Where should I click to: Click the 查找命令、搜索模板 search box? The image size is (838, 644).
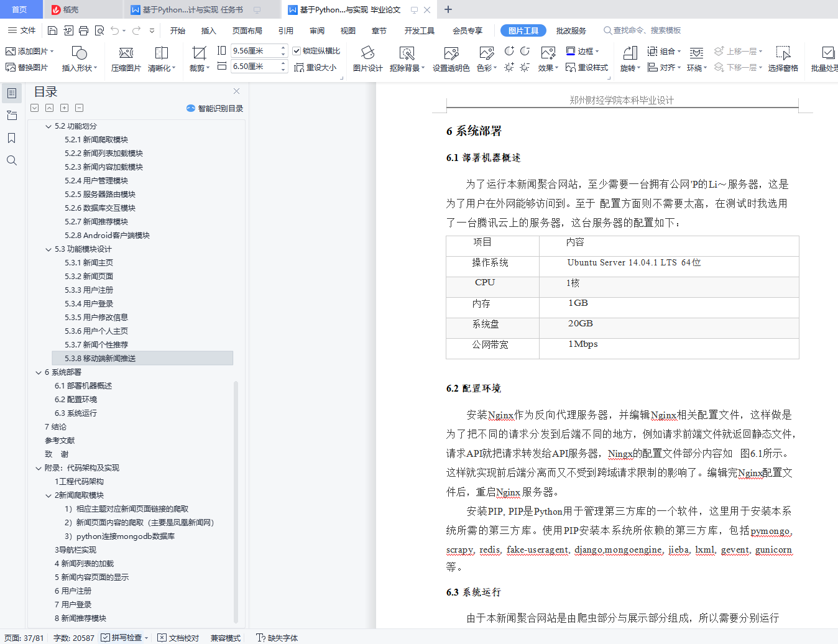point(642,30)
